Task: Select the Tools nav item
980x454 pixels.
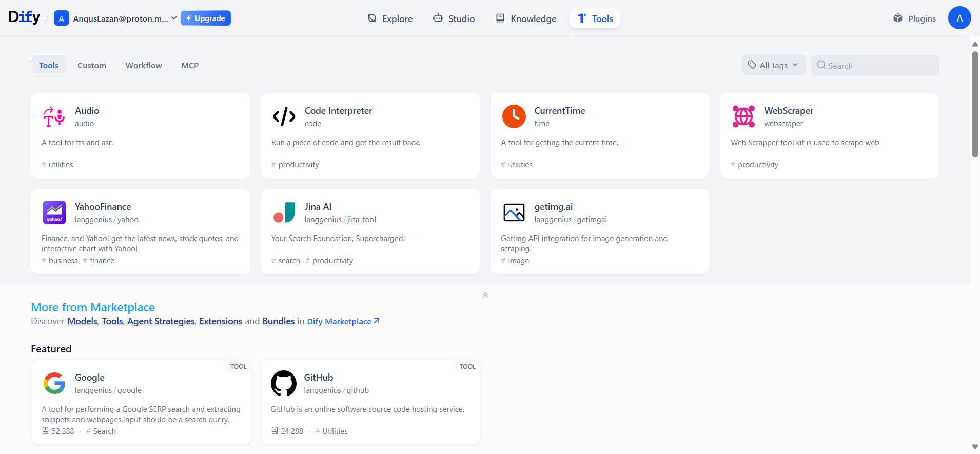Action: [x=595, y=18]
